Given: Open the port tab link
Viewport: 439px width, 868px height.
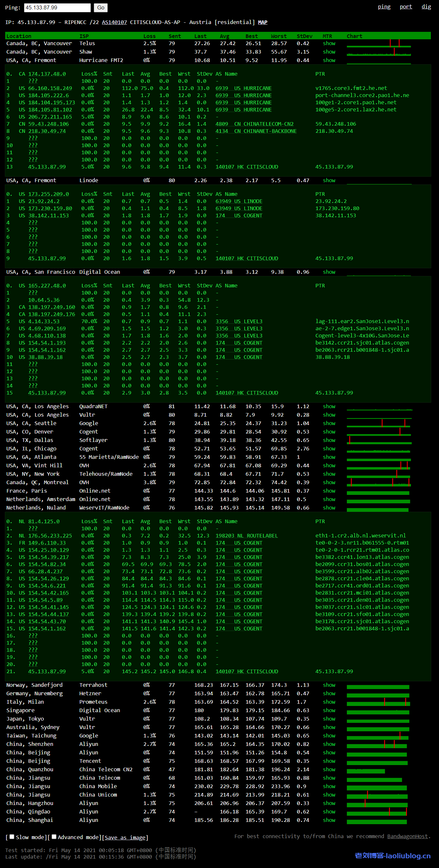Looking at the screenshot, I should pos(406,7).
